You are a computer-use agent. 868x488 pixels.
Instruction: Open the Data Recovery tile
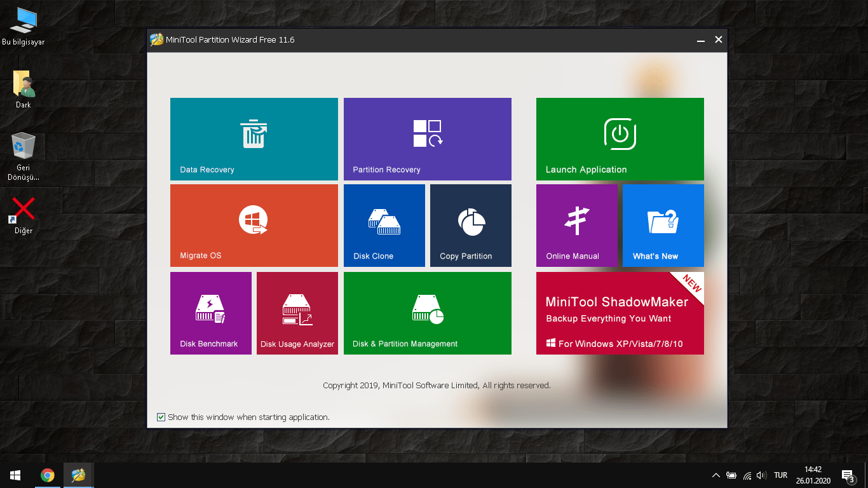(x=254, y=139)
